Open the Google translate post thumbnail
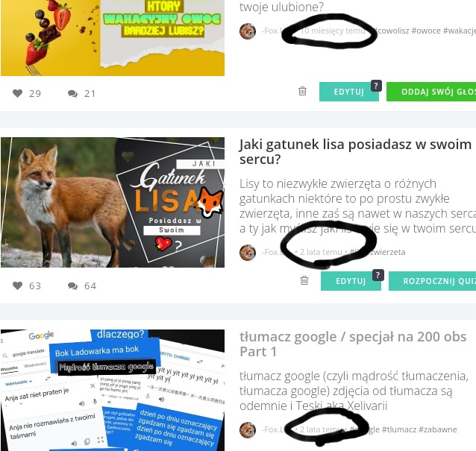This screenshot has height=451, width=476. click(113, 390)
